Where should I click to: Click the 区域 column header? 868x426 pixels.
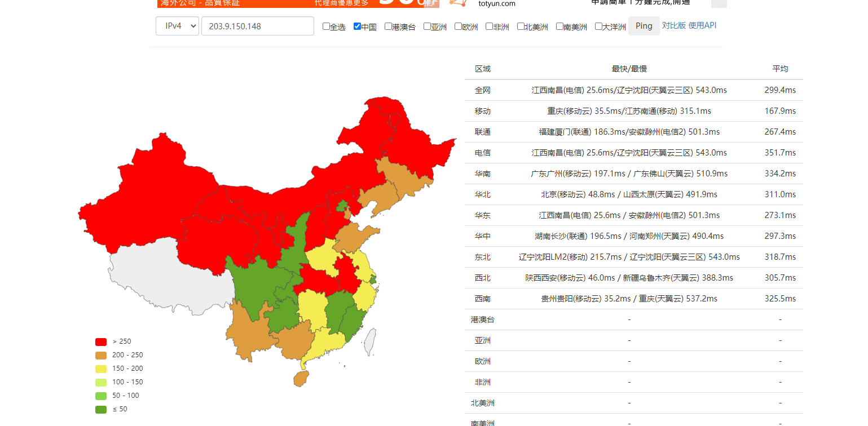coord(483,69)
